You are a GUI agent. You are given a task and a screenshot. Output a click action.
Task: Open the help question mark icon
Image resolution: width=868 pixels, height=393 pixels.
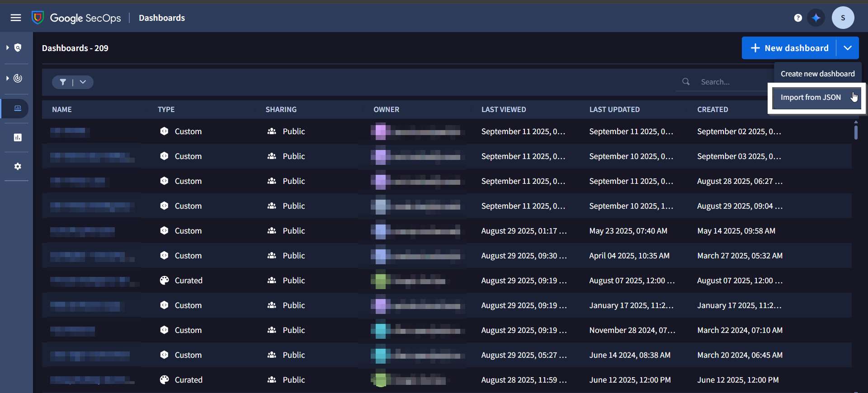tap(798, 18)
